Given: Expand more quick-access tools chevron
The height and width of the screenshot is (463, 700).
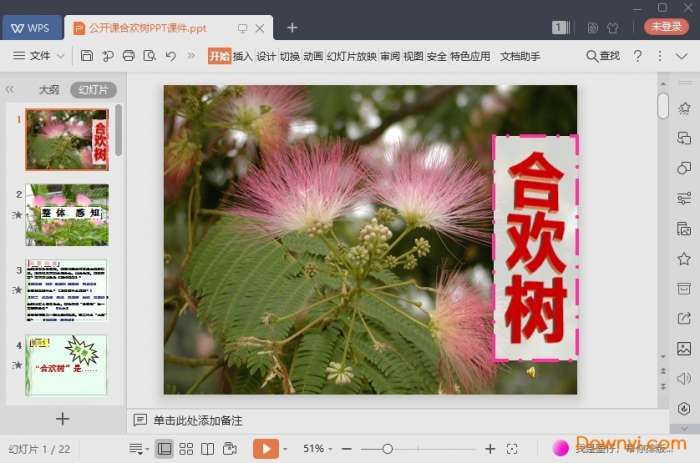Looking at the screenshot, I should [191, 55].
